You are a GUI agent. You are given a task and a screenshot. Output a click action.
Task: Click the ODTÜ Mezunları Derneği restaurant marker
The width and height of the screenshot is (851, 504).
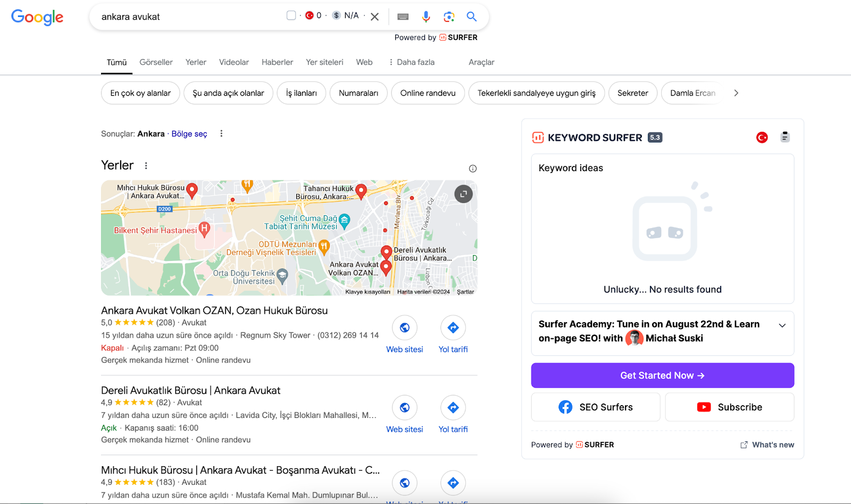pos(324,246)
